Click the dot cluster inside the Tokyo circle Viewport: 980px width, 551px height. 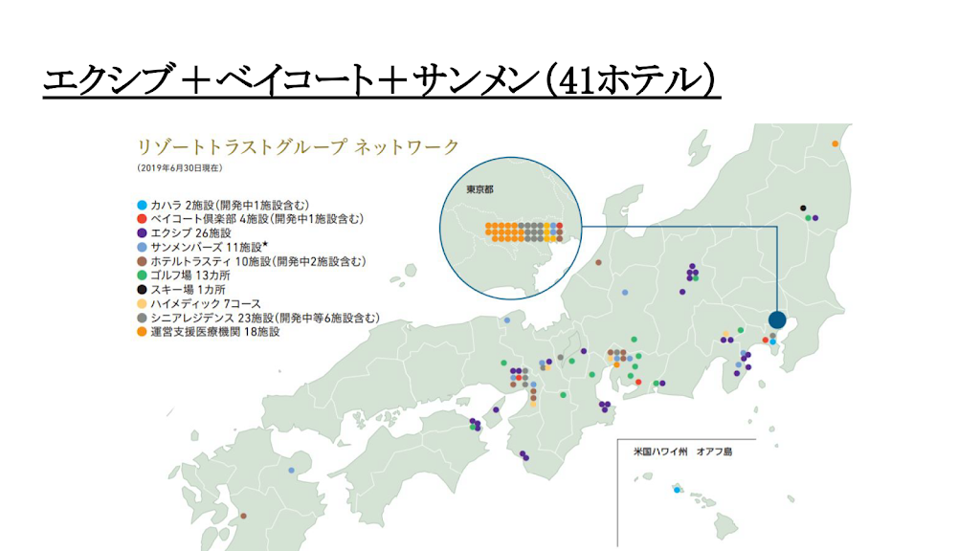[523, 231]
